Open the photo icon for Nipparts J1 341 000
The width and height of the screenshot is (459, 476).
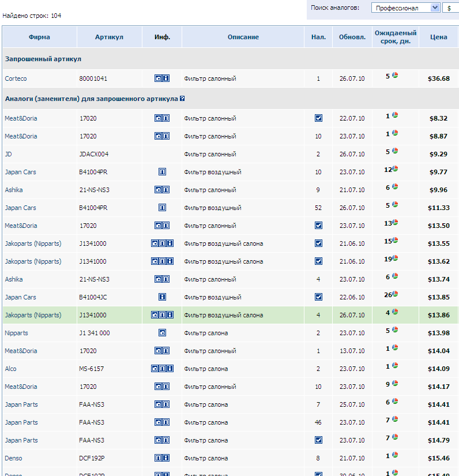pos(162,333)
